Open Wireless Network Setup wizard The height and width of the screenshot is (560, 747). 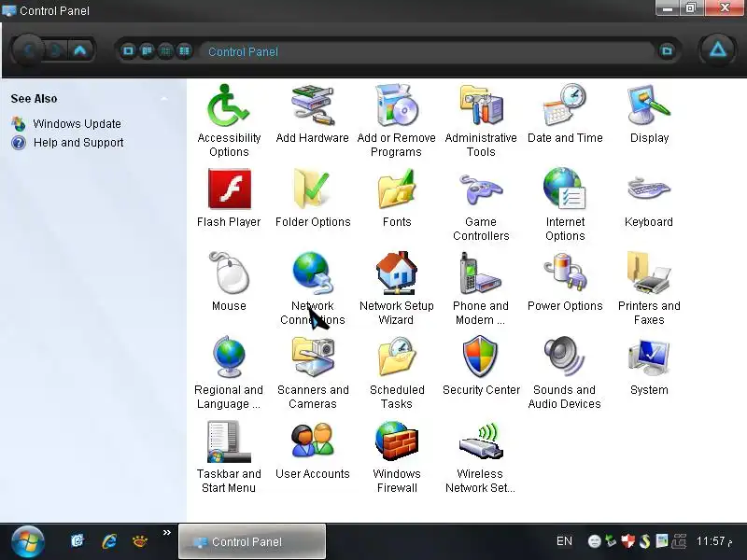tap(481, 456)
